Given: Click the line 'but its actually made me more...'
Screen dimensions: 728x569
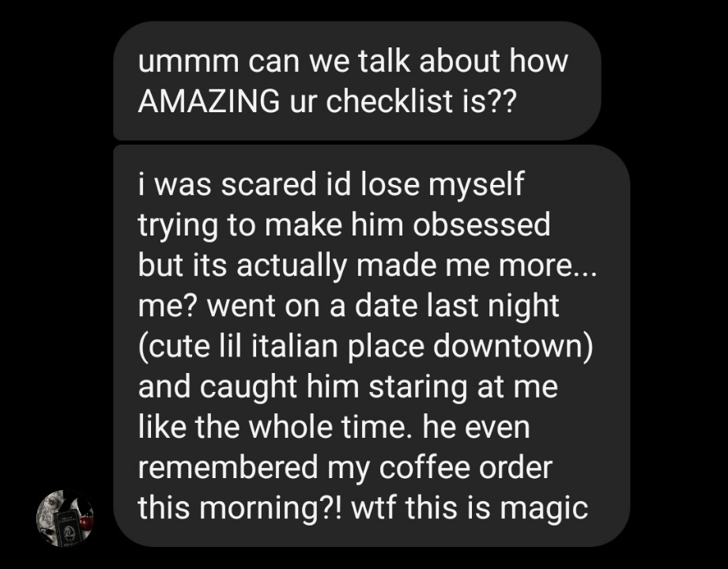Looking at the screenshot, I should click(x=368, y=266).
